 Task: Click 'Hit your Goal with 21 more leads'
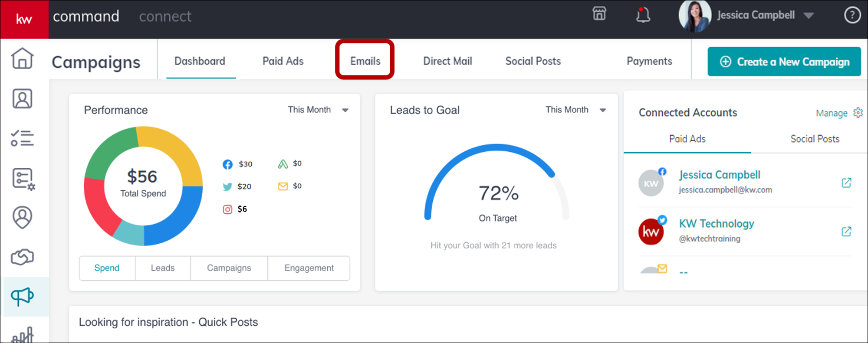point(493,245)
